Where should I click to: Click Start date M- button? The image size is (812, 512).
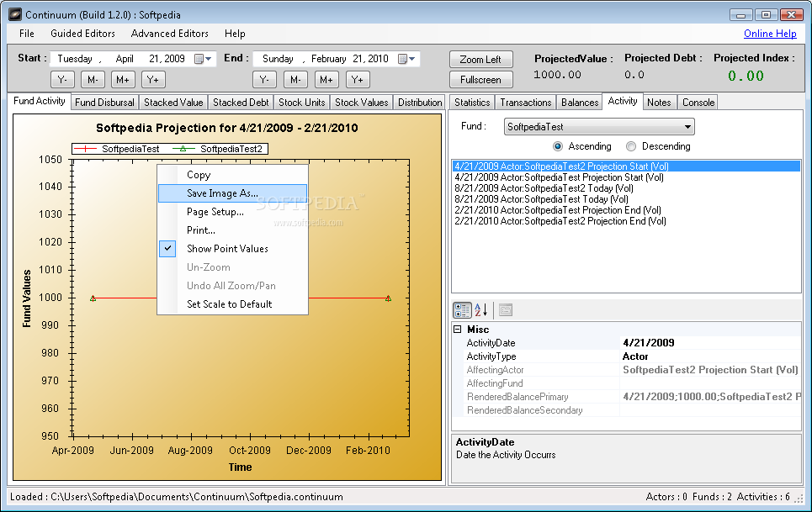(x=93, y=80)
